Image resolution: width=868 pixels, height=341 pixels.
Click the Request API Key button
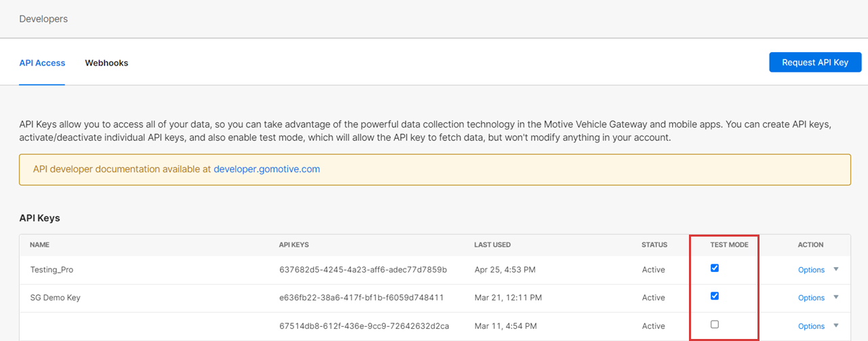[x=815, y=62]
